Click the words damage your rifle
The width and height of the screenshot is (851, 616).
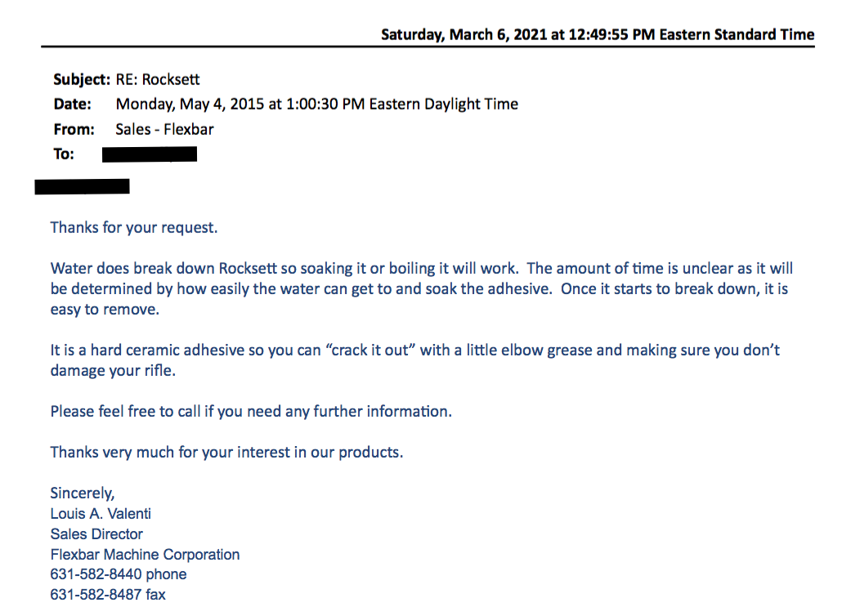pos(113,372)
